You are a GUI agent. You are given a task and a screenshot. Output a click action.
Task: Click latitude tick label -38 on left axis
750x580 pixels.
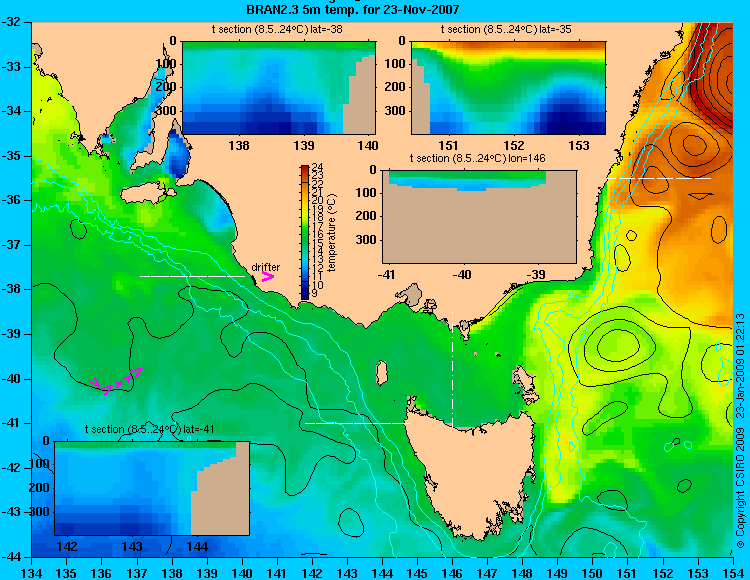click(x=11, y=289)
